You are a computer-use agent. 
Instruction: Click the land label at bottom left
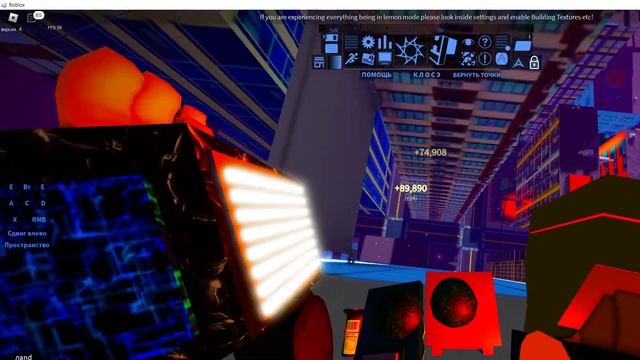(23, 357)
